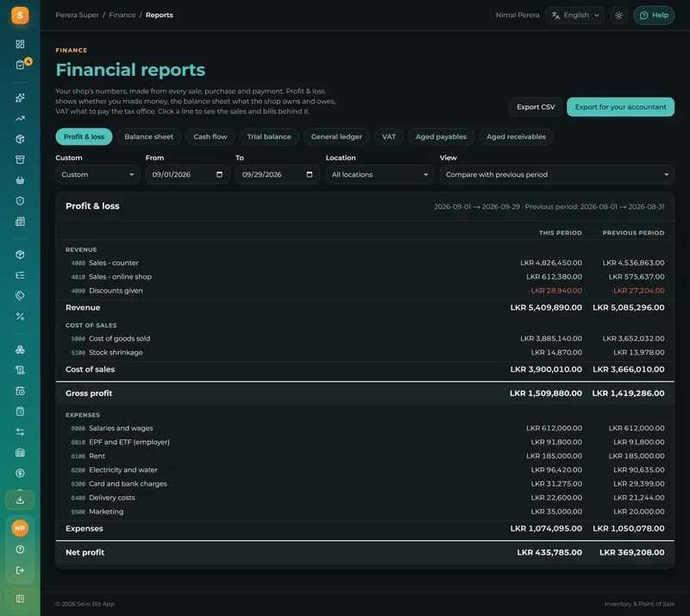
Task: Click Export for your accountant button
Action: click(620, 107)
